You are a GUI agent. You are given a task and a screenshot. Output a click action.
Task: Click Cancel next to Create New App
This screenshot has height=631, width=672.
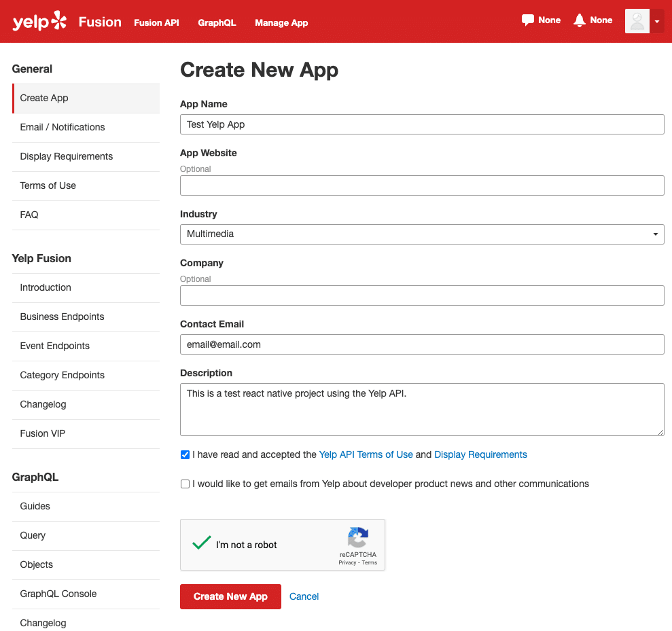(304, 596)
